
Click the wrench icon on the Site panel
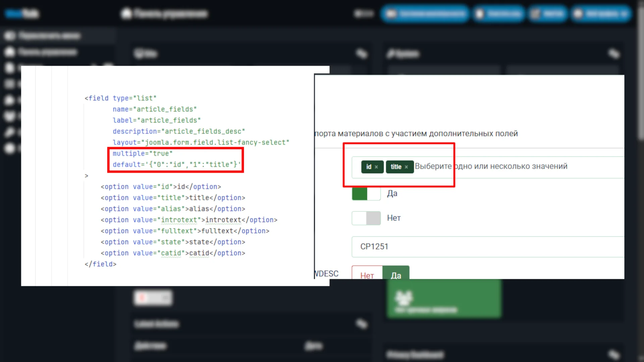point(361,54)
